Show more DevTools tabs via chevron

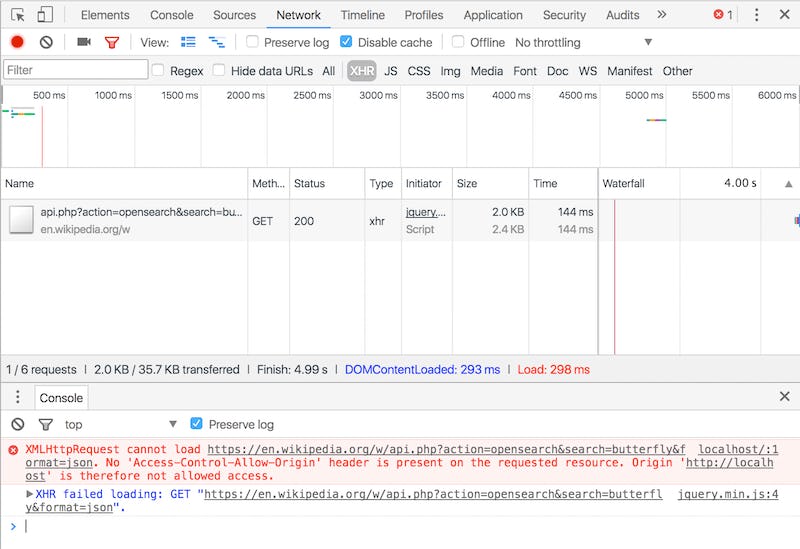pos(662,14)
